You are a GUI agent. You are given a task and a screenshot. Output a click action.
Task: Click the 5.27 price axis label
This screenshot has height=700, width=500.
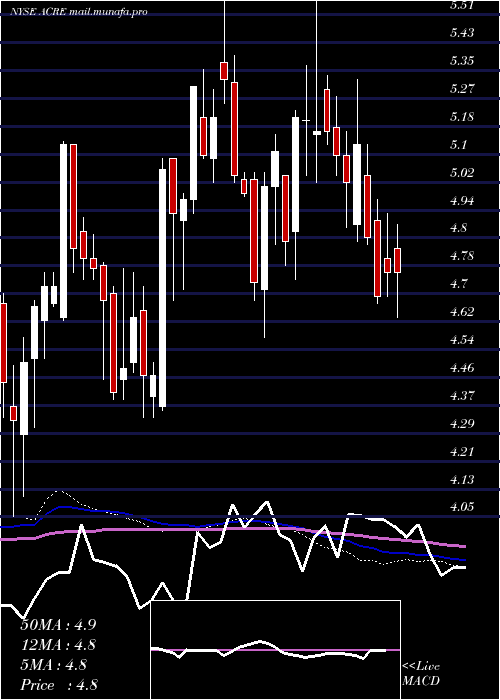click(x=462, y=89)
